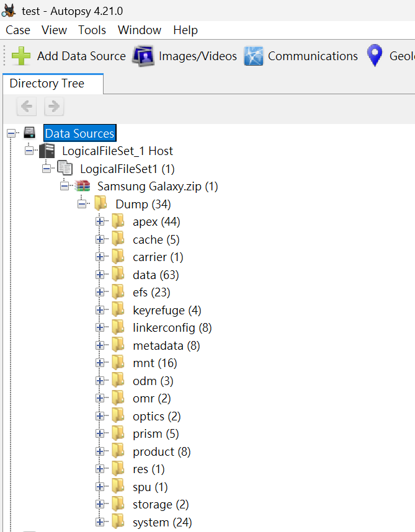This screenshot has height=532, width=415.
Task: Click the LogicalFileSet_1 Host server icon
Action: [47, 151]
